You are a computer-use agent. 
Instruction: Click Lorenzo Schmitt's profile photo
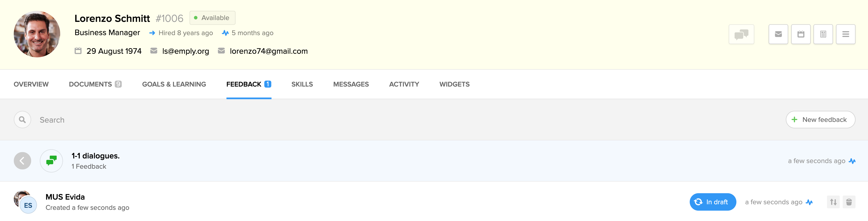coord(37,34)
